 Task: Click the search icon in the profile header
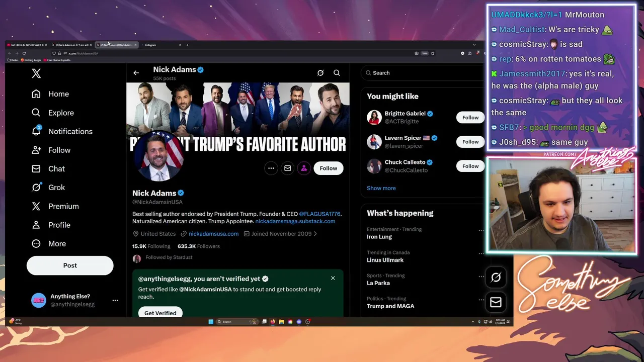[337, 73]
